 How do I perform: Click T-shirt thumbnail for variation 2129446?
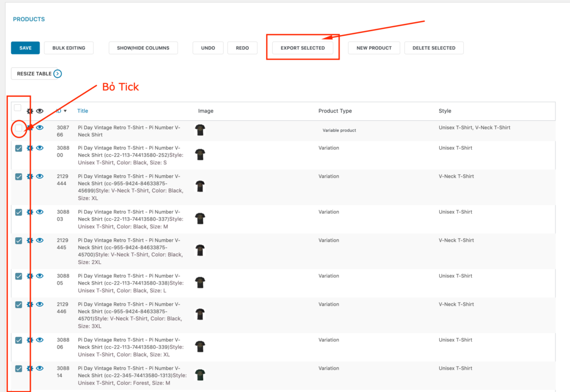coord(200,314)
